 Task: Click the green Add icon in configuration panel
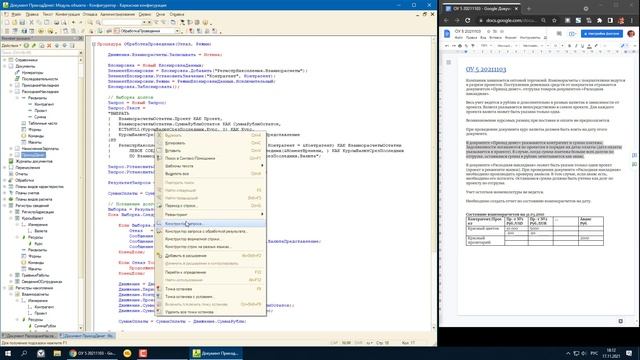tap(27, 45)
